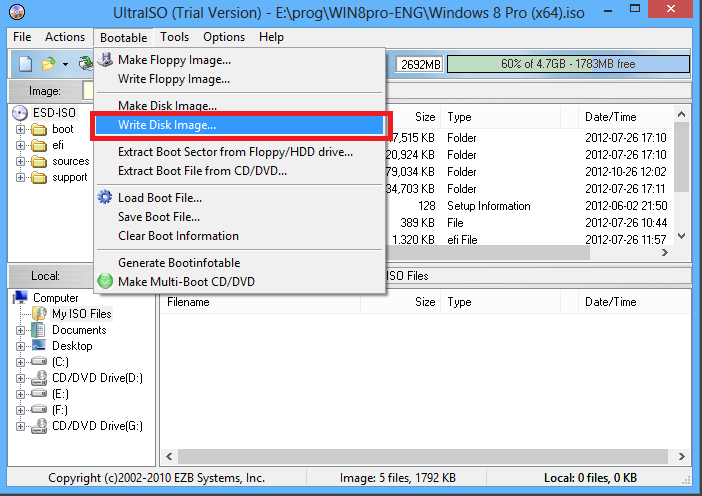Viewport: 702px width, 496px height.
Task: Click the efi folder icon
Action: point(39,145)
